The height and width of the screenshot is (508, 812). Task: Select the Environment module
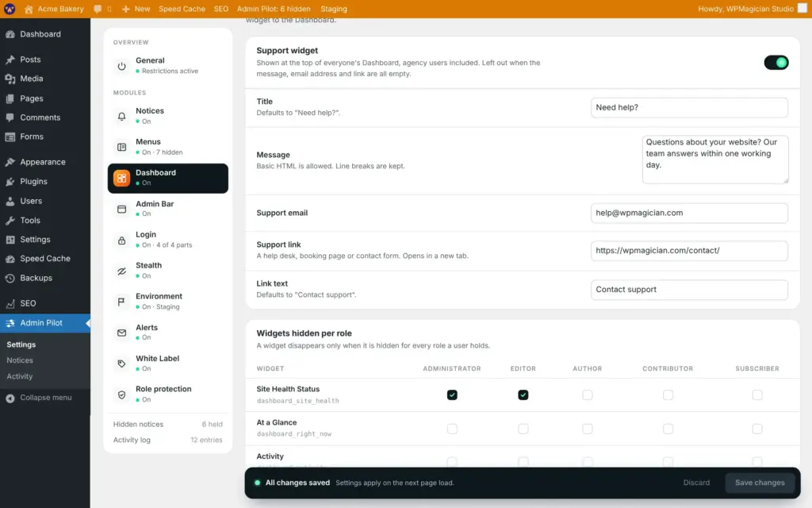pos(168,301)
